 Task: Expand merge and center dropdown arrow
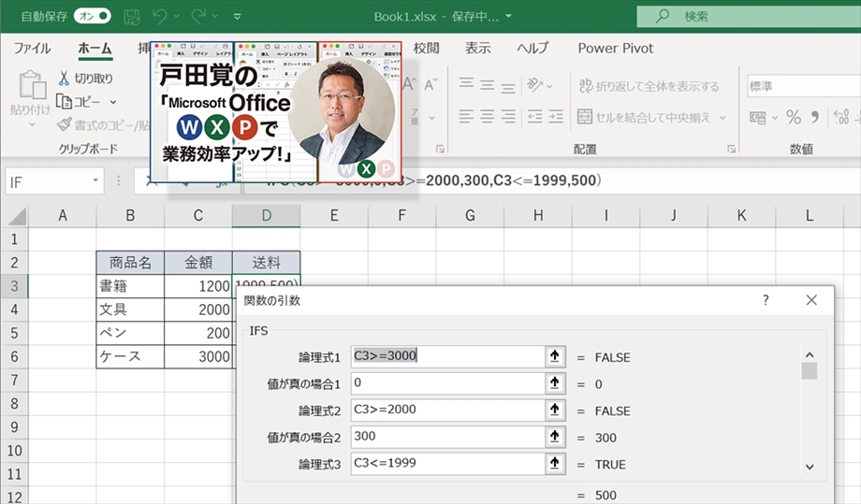coord(722,118)
